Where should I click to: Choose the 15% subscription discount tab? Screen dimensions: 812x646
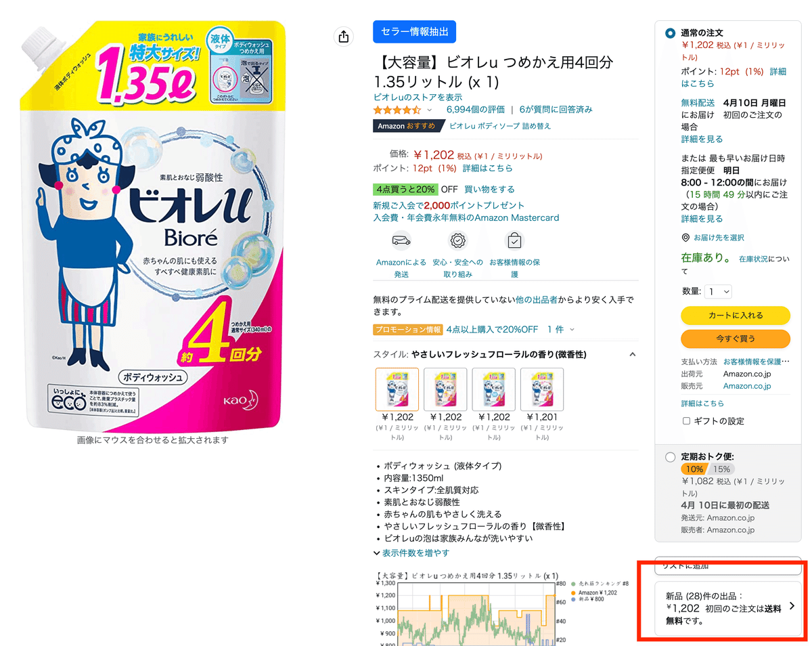tap(721, 469)
